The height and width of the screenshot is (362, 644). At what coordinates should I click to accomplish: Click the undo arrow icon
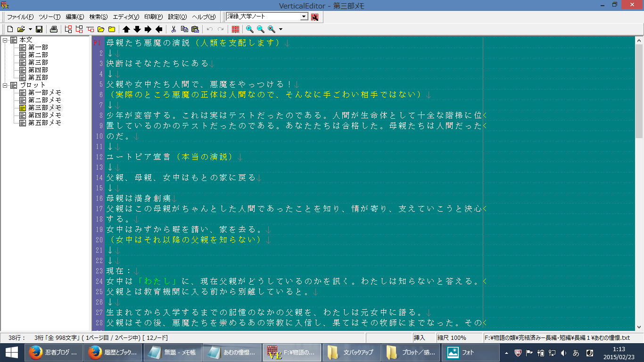click(210, 29)
